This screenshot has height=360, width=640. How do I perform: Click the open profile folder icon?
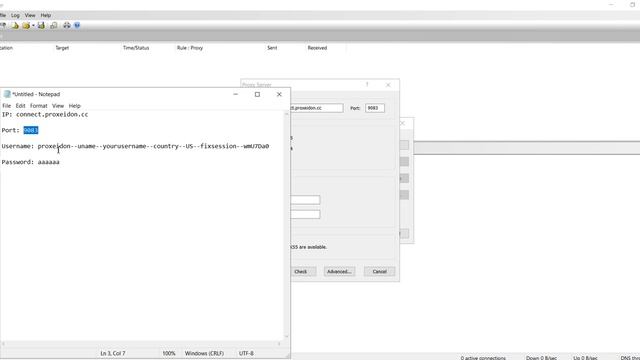coord(26,25)
